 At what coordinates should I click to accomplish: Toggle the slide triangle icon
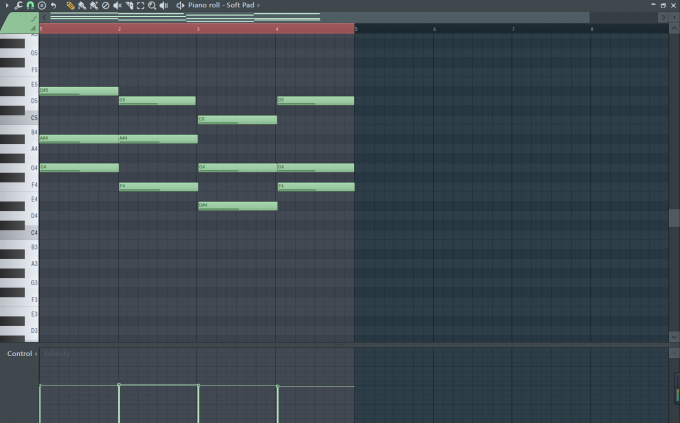point(33,28)
